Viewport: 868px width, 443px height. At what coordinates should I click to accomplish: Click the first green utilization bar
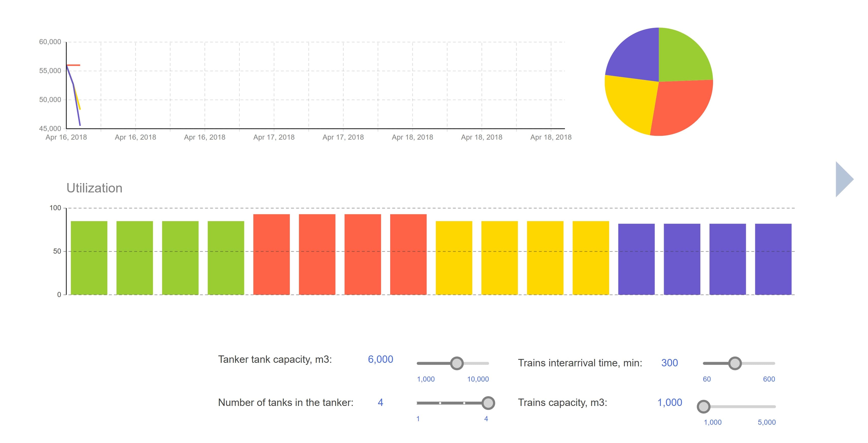[x=89, y=257]
